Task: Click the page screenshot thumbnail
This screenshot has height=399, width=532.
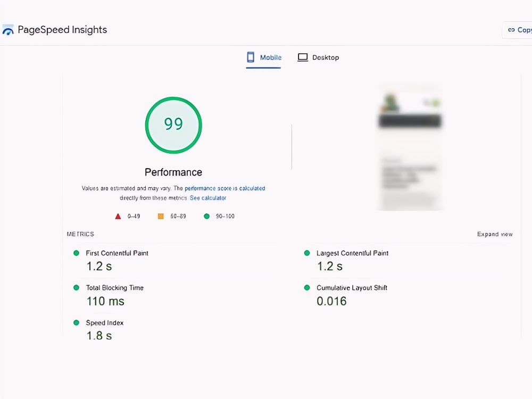Action: [410, 147]
